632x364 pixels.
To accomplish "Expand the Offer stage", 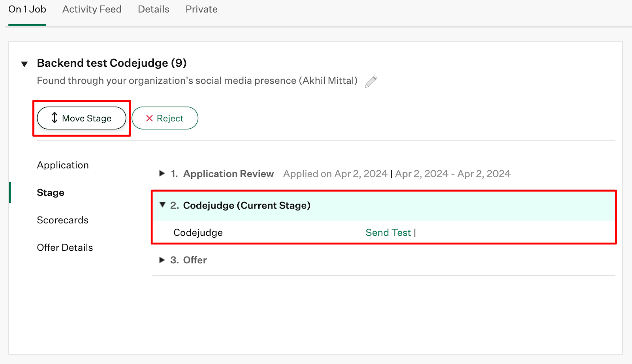I will tap(162, 260).
